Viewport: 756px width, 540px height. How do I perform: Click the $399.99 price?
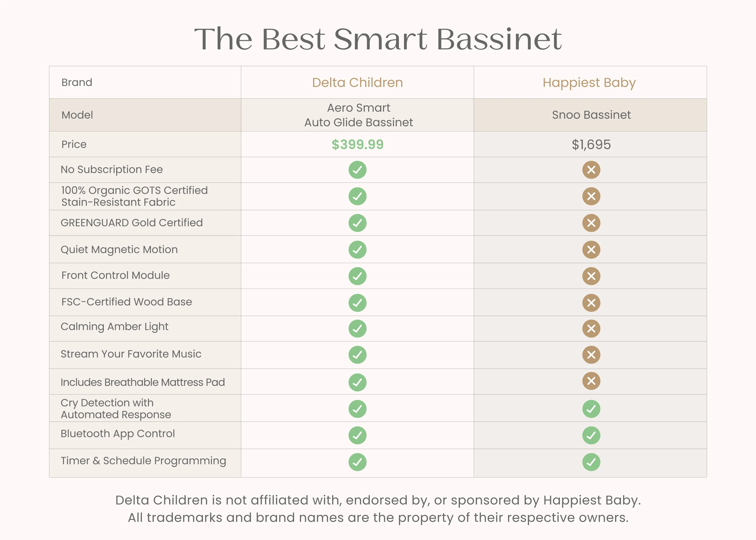[x=357, y=144]
